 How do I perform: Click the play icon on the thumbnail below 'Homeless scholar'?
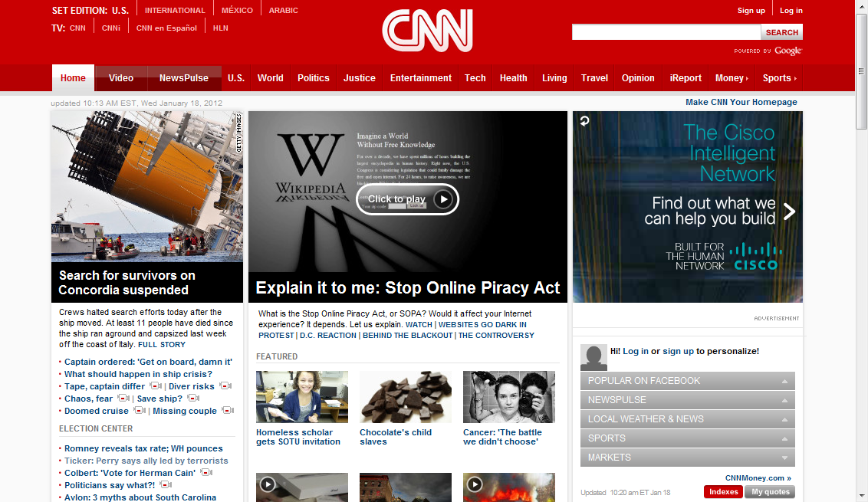[268, 484]
